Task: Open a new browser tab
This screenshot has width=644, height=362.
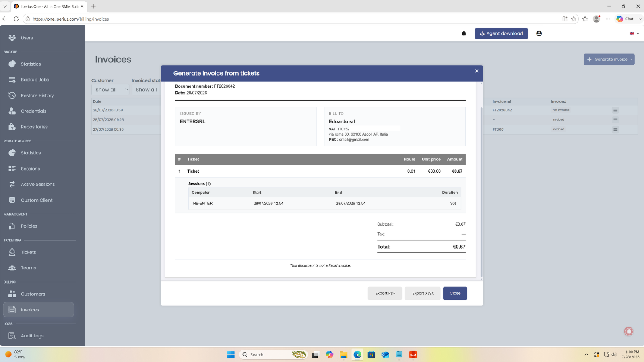Action: (x=93, y=6)
